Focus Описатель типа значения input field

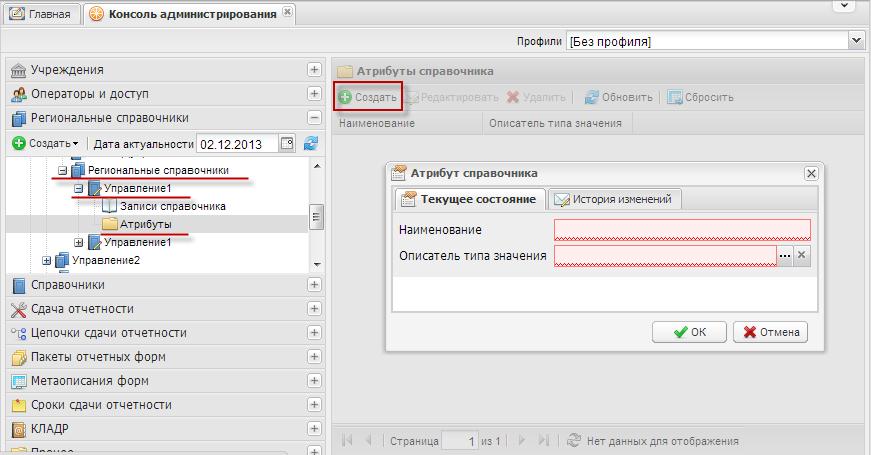[665, 256]
